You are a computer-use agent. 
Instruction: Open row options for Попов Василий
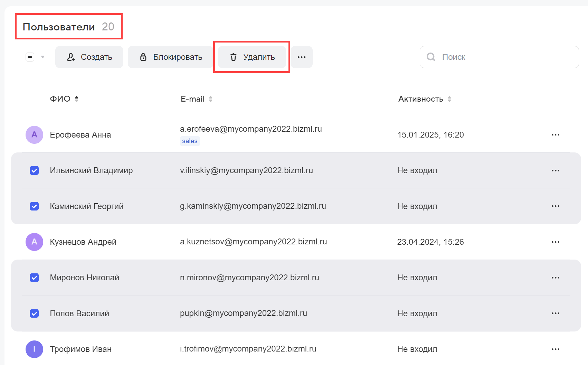(x=555, y=313)
